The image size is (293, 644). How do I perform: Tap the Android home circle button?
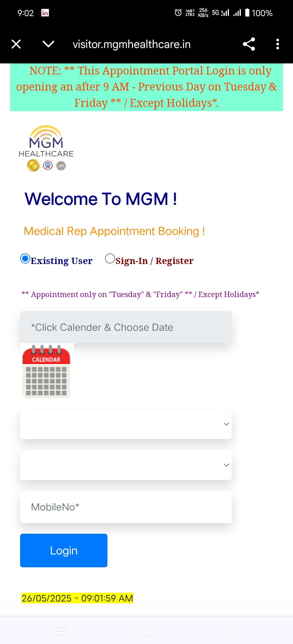click(146, 631)
